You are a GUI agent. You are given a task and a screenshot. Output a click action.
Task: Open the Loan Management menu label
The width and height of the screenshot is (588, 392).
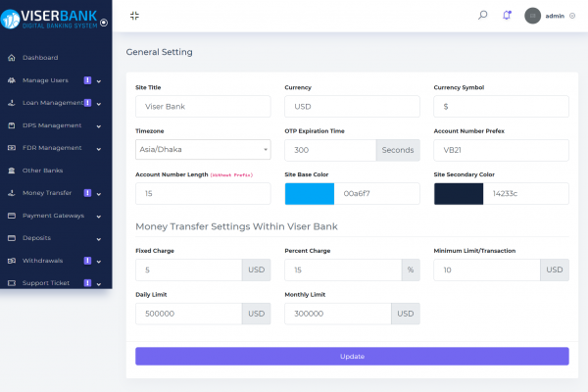point(53,103)
